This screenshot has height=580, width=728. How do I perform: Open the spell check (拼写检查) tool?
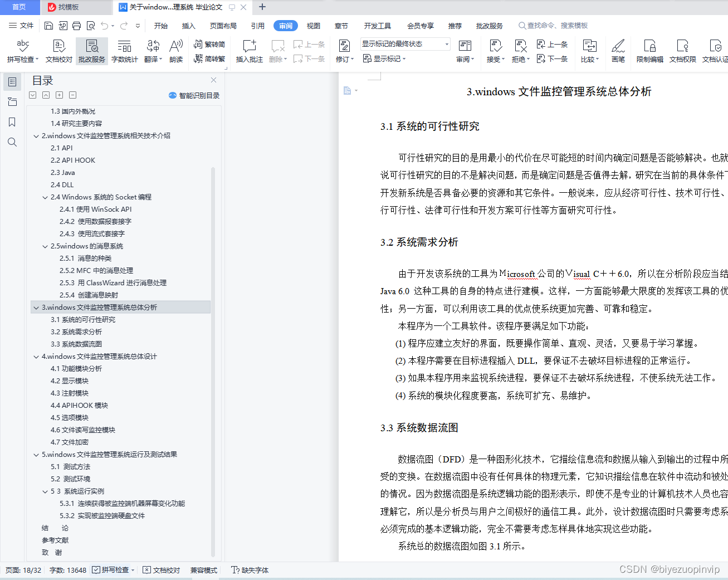click(x=23, y=51)
